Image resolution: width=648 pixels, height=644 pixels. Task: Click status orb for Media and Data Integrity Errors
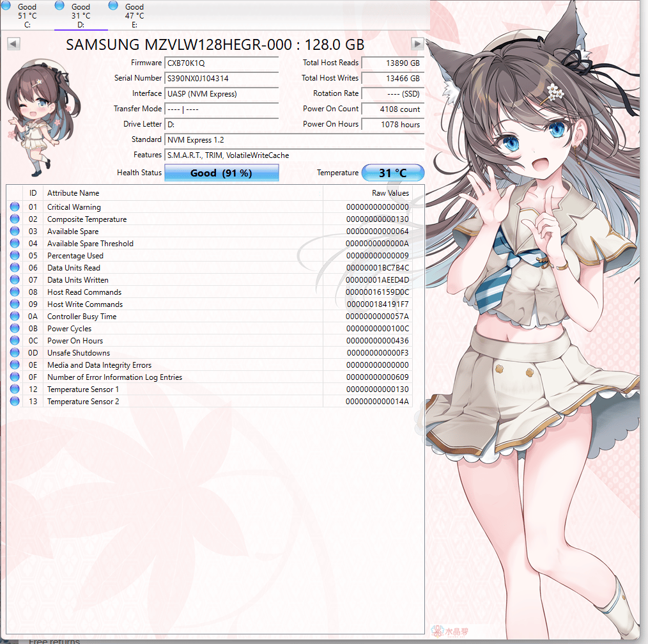click(15, 365)
